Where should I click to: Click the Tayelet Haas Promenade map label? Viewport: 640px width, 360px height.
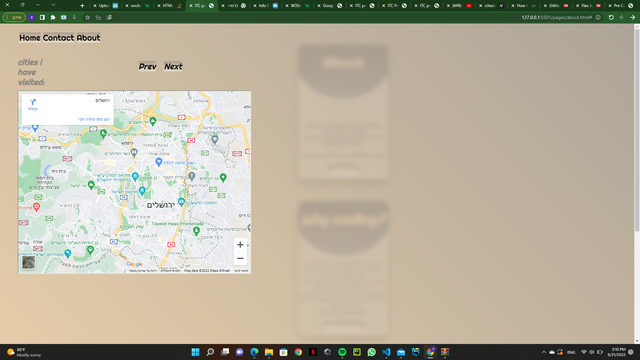click(x=178, y=224)
